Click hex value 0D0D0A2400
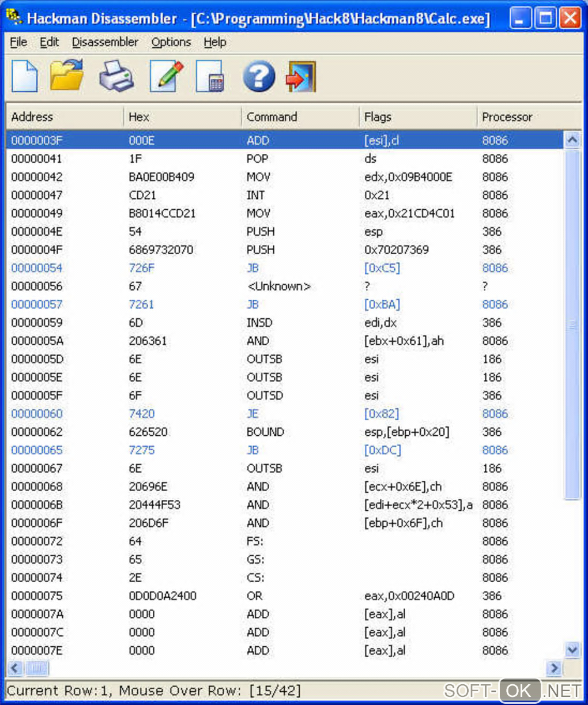Image resolution: width=588 pixels, height=705 pixels. coord(163,596)
